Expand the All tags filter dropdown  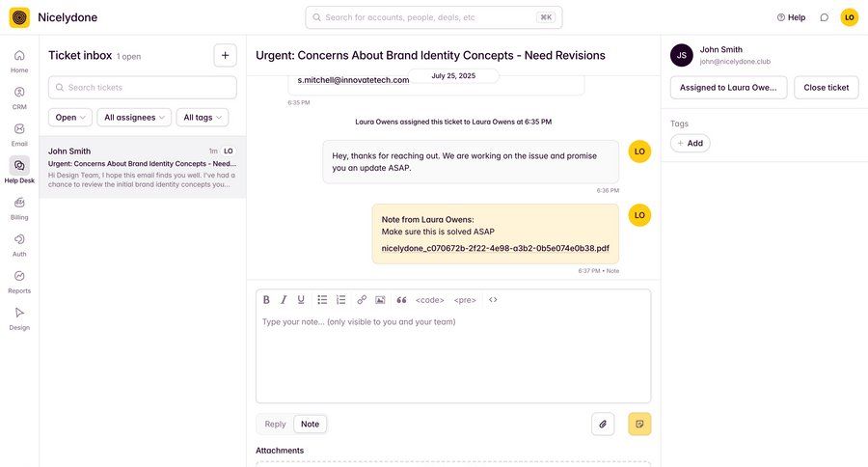203,118
